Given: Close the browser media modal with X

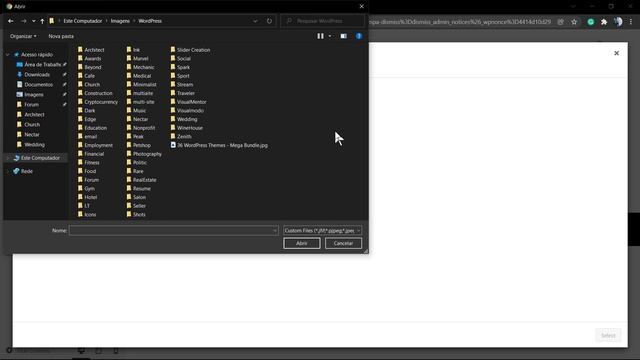Looking at the screenshot, I should [x=616, y=53].
